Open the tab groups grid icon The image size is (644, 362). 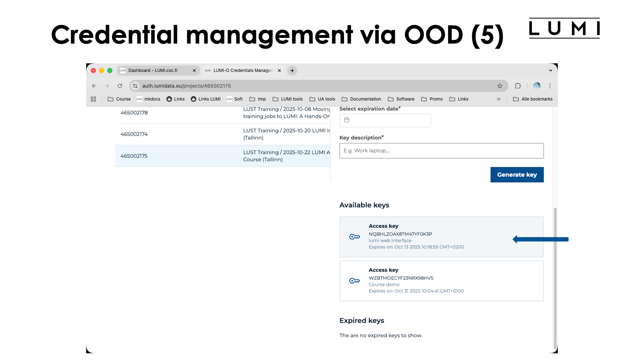pos(93,99)
